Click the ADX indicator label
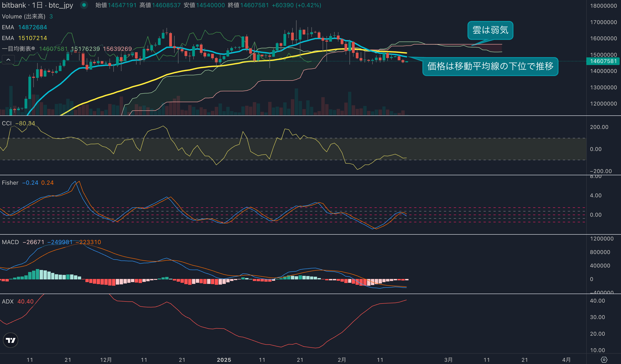 (8, 301)
